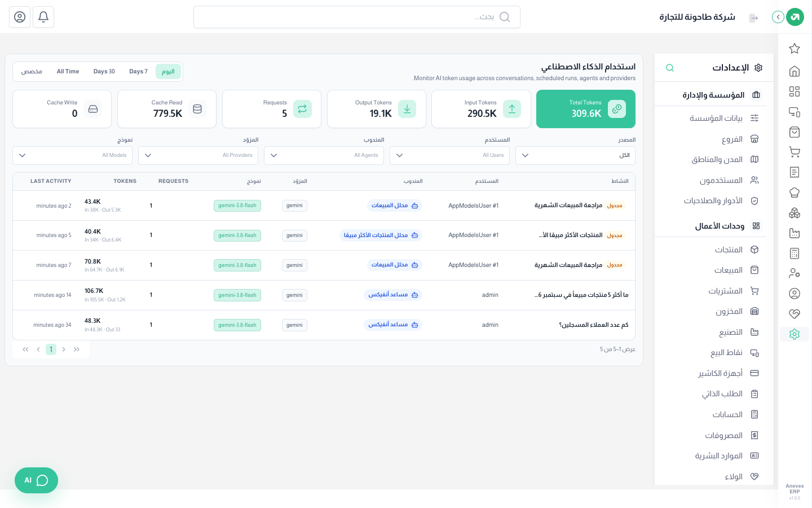Viewport: 812px width, 508px height.
Task: Click مساعد أنفيكس agent in the 48.3K row
Action: tap(394, 325)
